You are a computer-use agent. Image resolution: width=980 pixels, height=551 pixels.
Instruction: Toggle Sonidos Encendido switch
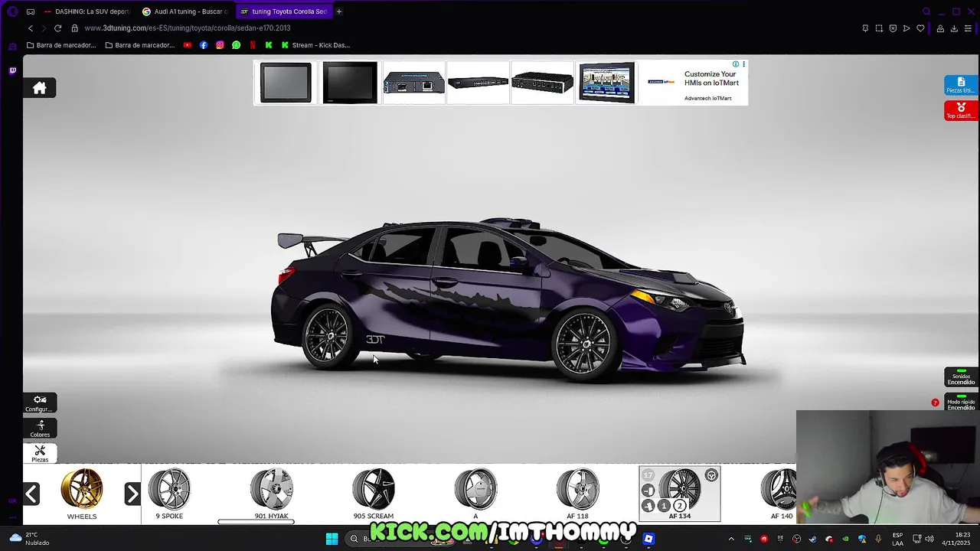point(961,377)
